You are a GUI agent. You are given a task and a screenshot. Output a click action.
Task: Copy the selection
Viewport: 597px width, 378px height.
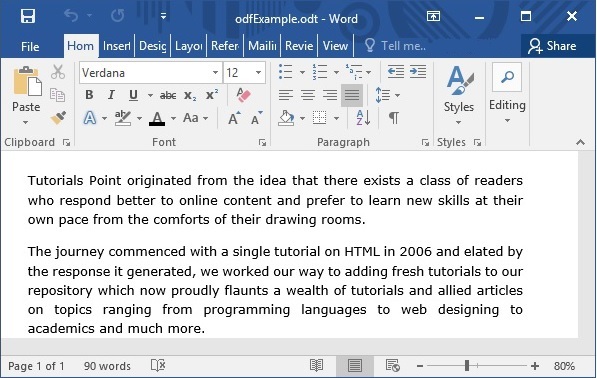click(58, 94)
